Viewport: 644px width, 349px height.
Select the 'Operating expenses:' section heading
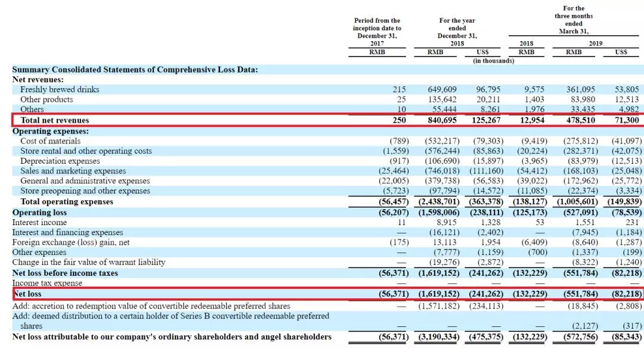pos(51,131)
